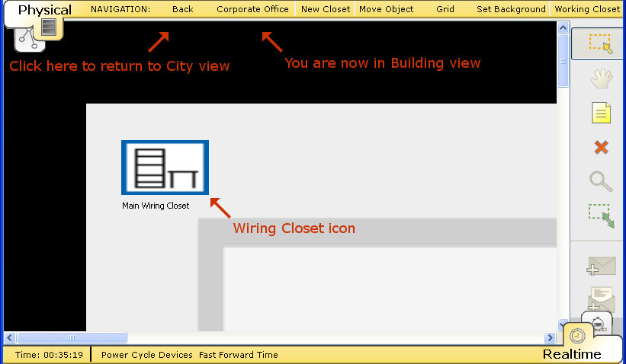626x364 pixels.
Task: Switch to the Physical workspace tab
Action: click(45, 10)
